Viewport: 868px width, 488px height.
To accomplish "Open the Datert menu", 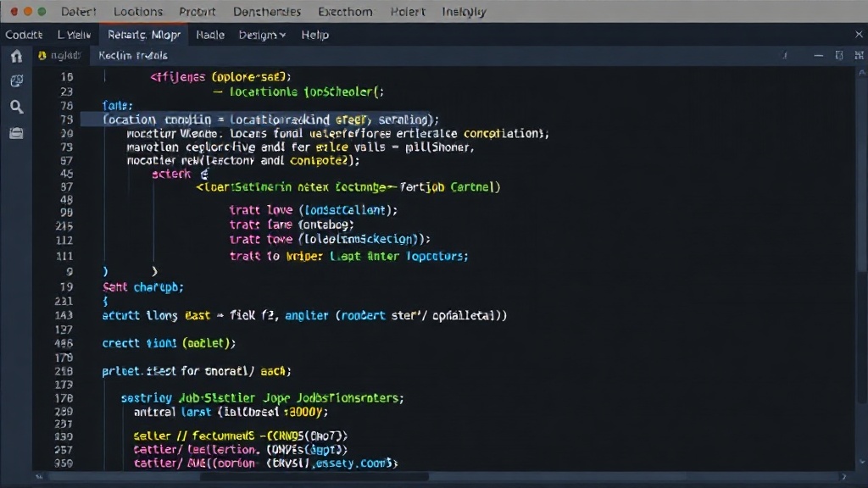I will (x=78, y=12).
